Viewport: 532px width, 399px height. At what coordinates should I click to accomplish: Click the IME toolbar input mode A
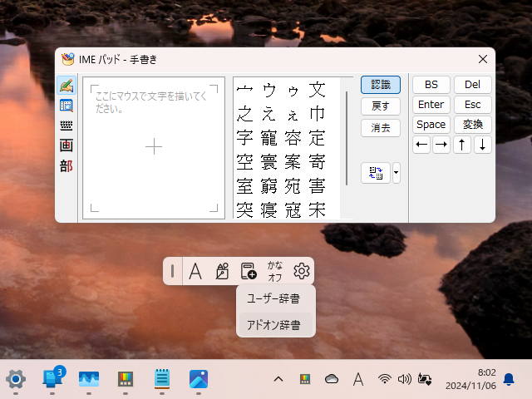pyautogui.click(x=195, y=271)
